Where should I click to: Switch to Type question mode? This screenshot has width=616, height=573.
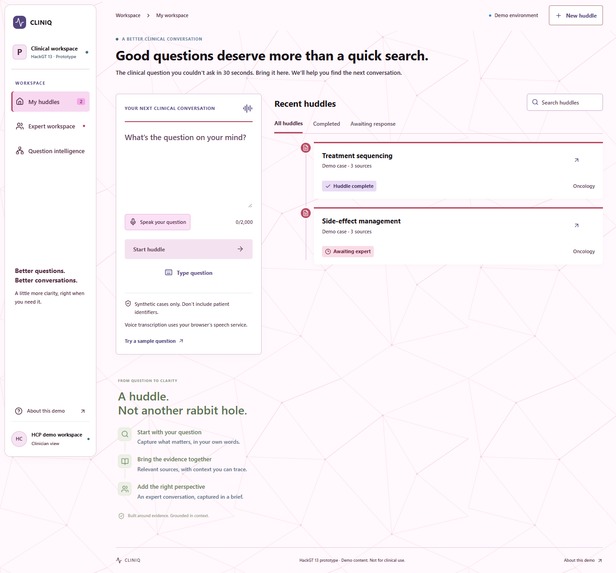(189, 273)
